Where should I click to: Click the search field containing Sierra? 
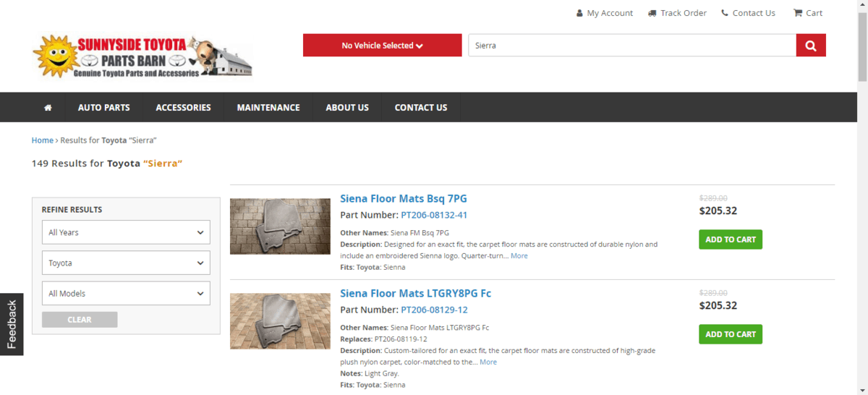pos(632,46)
